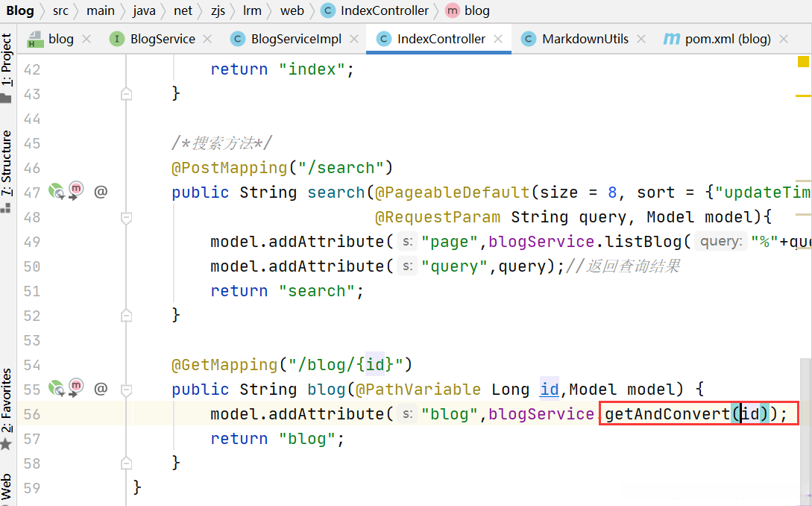Click blog method icon in breadcrumb
Viewport: 812px width, 506px height.
click(453, 10)
